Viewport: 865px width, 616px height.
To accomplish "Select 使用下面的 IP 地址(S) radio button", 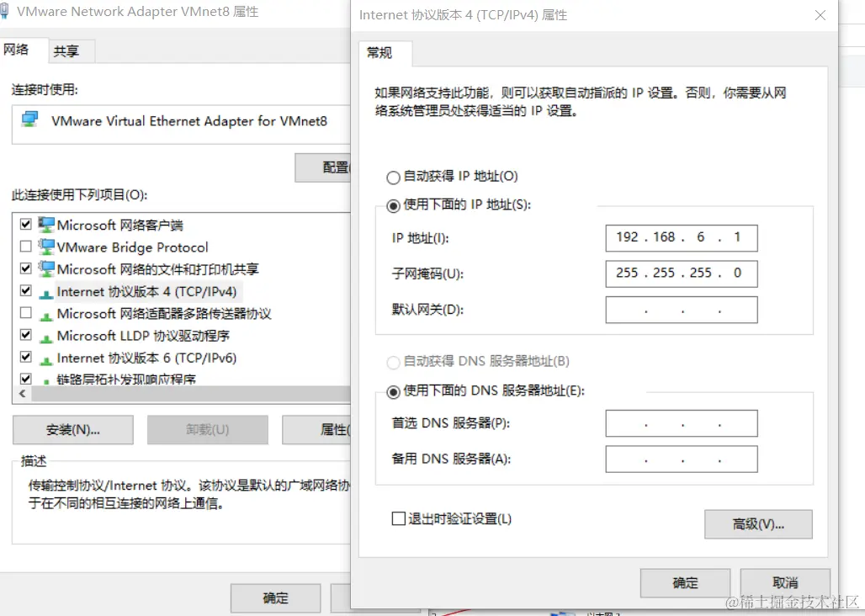I will [x=393, y=205].
